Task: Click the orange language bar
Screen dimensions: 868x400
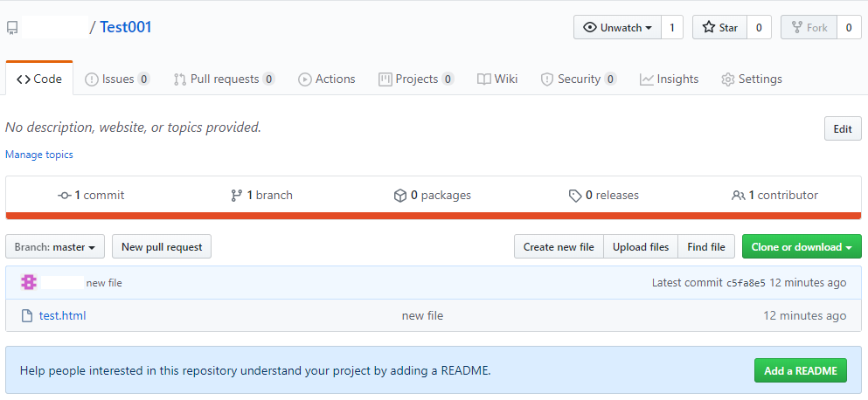Action: click(x=434, y=216)
